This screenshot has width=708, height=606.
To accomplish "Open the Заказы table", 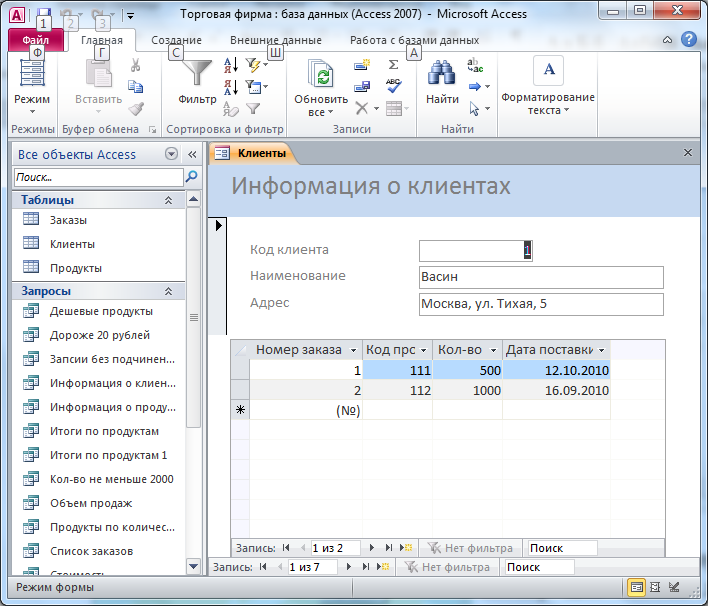I will 68,220.
